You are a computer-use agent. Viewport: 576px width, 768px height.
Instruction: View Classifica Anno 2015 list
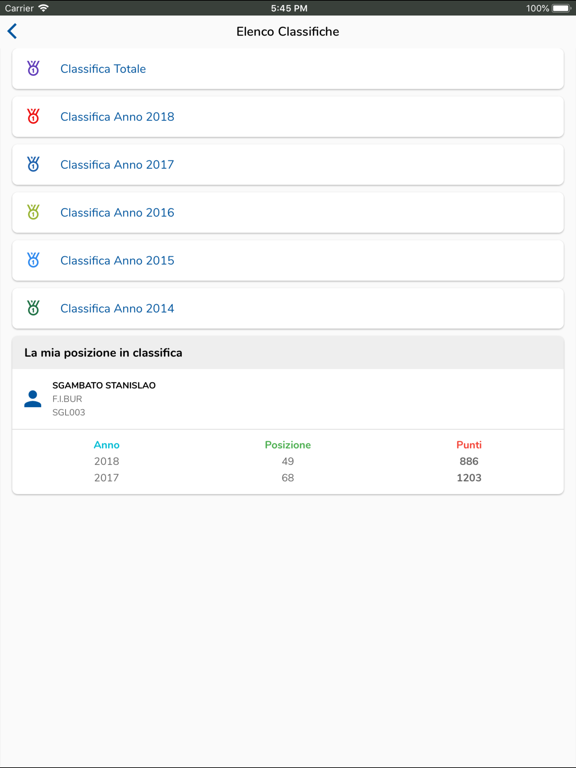[x=288, y=261]
